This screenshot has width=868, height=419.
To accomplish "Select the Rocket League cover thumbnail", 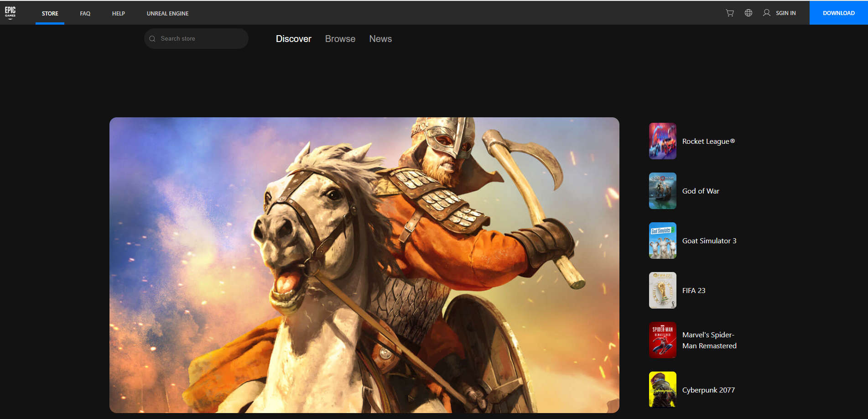I will pos(663,141).
